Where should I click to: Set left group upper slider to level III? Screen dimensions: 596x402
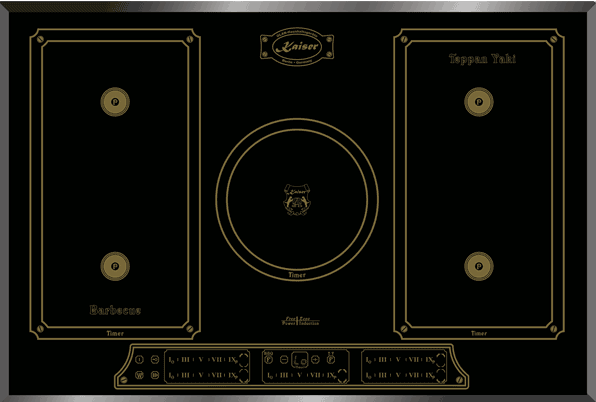[x=185, y=359]
